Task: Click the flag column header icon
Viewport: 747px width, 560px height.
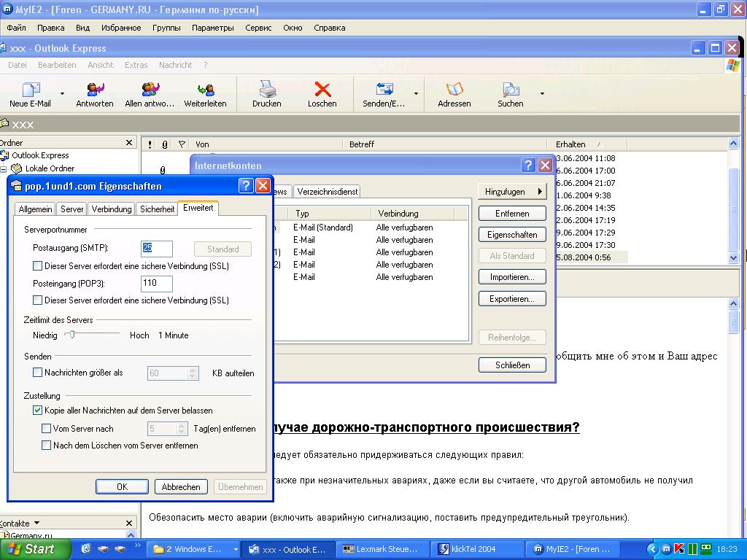Action: (x=182, y=144)
